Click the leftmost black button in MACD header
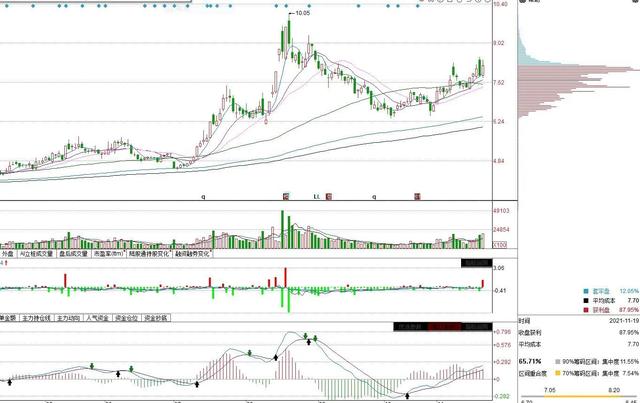This screenshot has height=403, width=640. coord(410,326)
